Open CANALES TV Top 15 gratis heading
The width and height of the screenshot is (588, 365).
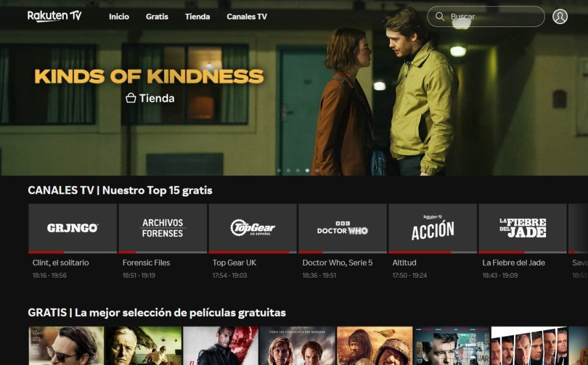120,190
